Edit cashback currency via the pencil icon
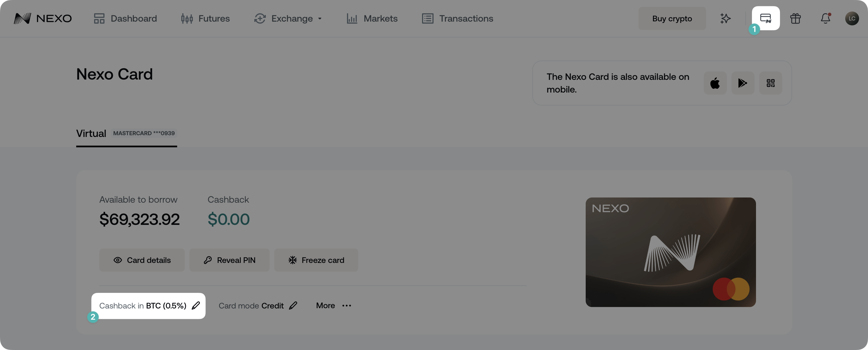Image resolution: width=868 pixels, height=350 pixels. pos(196,306)
